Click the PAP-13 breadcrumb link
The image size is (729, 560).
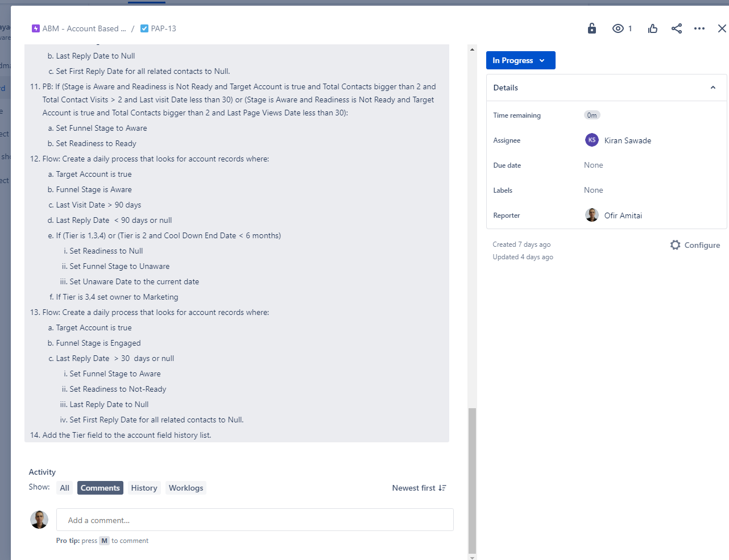(163, 28)
